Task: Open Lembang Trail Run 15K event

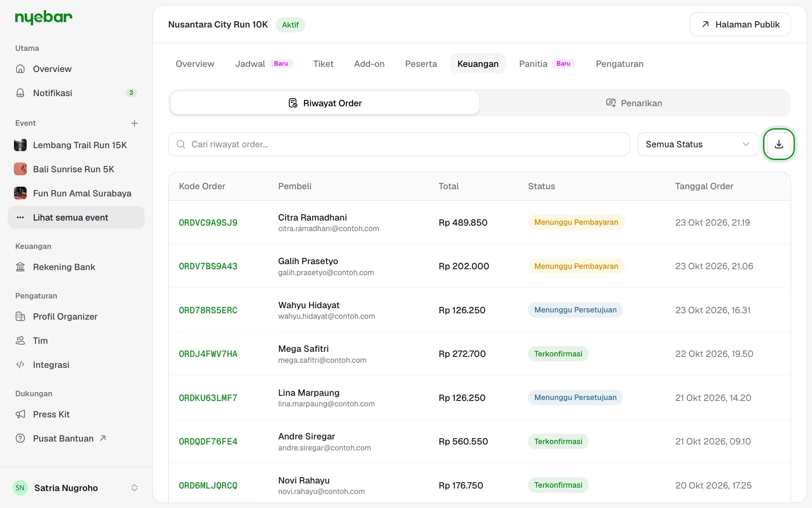Action: [76, 145]
